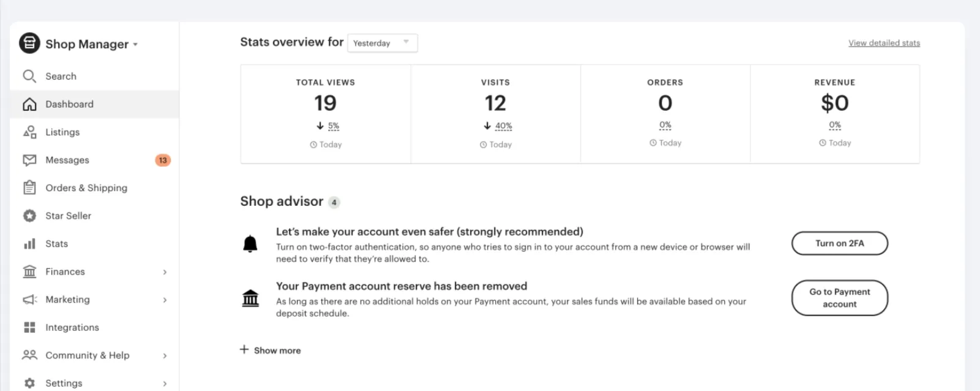980x391 pixels.
Task: Click the Messages envelope icon
Action: (29, 160)
